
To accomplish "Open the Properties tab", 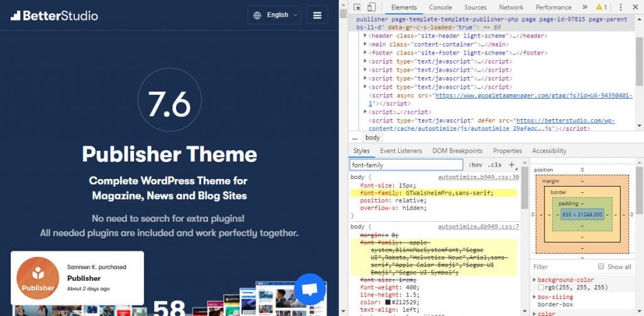I will click(508, 151).
